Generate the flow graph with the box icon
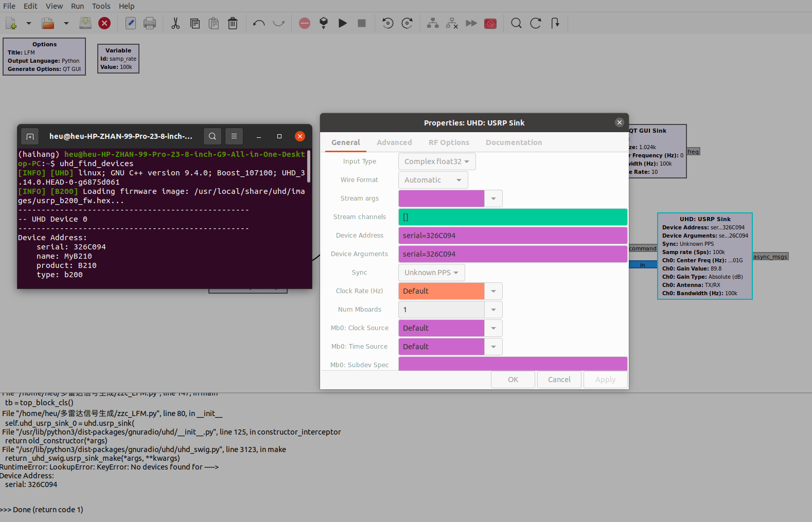 [324, 23]
